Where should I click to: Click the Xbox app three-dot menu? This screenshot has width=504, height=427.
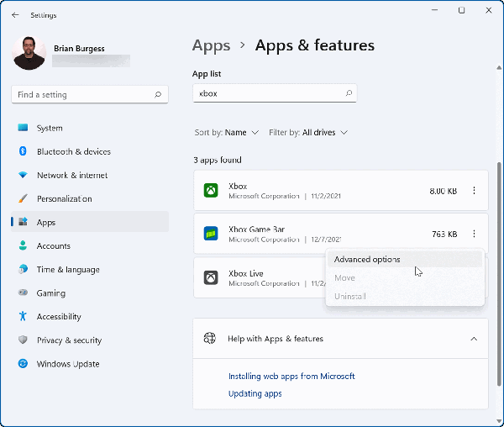click(475, 191)
